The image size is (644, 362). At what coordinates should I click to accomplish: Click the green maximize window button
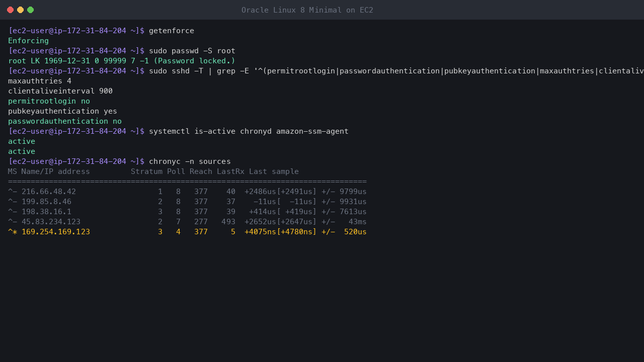pos(30,10)
